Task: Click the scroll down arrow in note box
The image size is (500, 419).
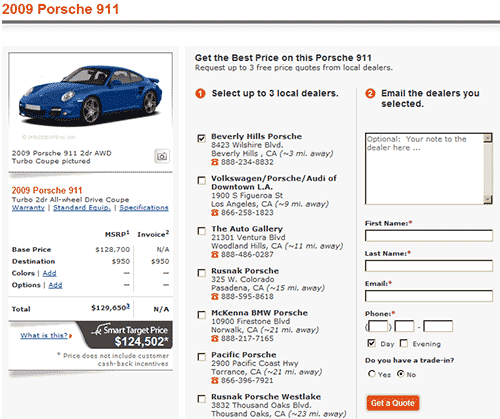Action: pos(488,199)
